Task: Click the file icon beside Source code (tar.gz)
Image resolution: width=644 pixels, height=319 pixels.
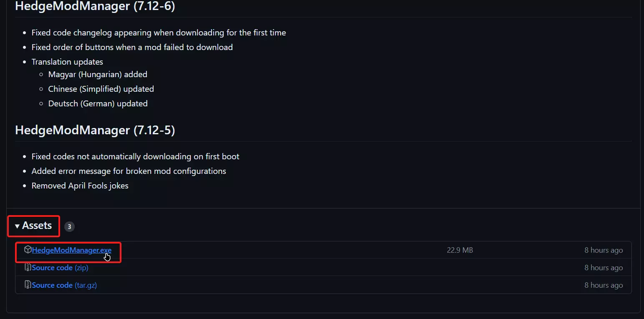Action: (x=28, y=285)
